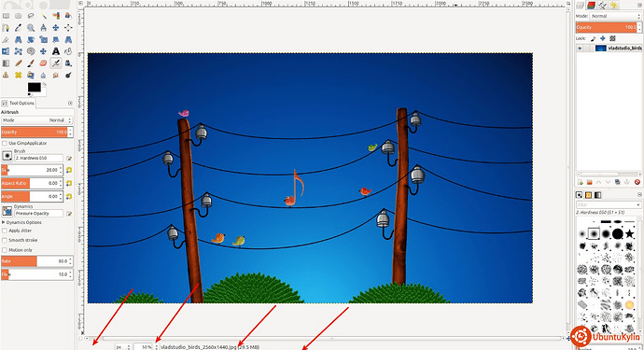Select the Blur/Sharpen droplet tool
This screenshot has height=350, width=644.
pyautogui.click(x=44, y=76)
